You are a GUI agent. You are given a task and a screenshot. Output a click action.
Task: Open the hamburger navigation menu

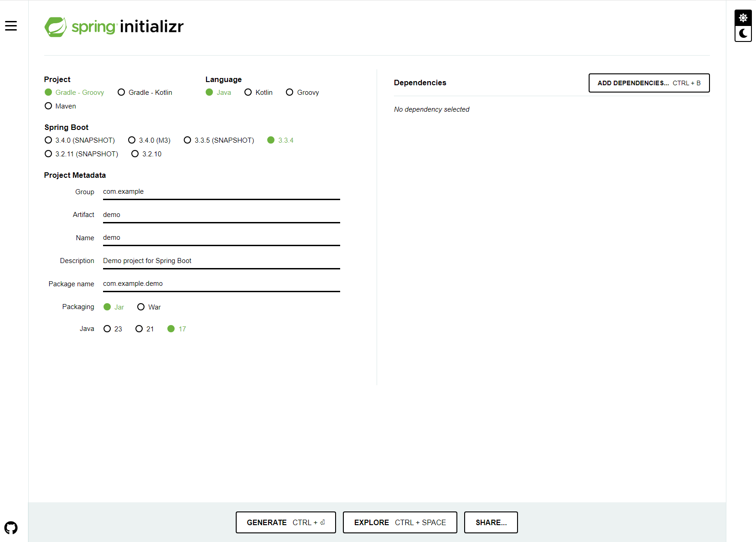click(x=11, y=26)
